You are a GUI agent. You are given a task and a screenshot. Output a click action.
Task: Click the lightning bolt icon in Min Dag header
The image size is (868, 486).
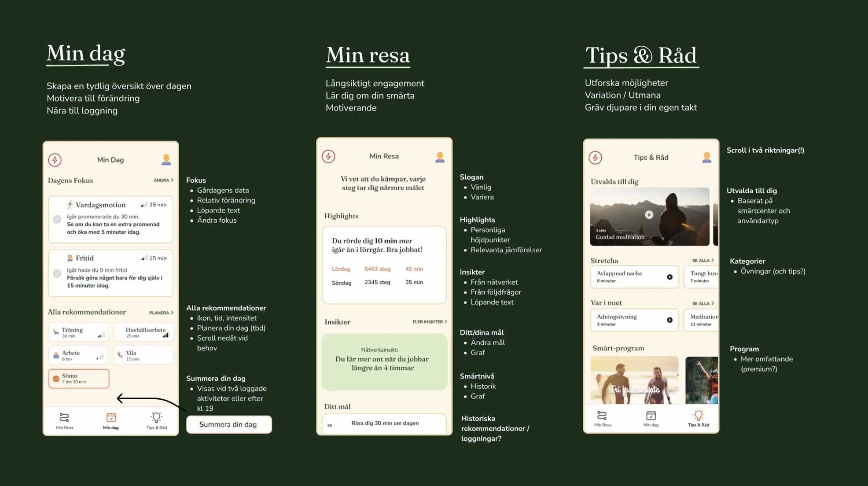[55, 160]
